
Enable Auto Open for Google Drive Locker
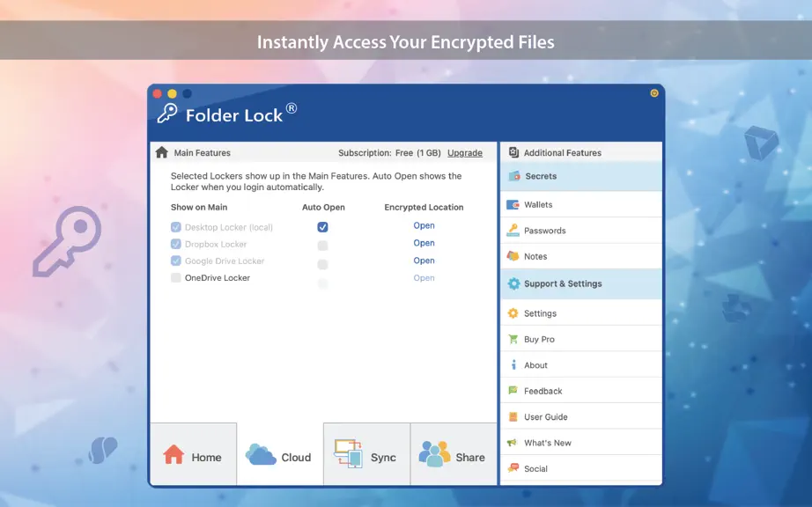[322, 264]
